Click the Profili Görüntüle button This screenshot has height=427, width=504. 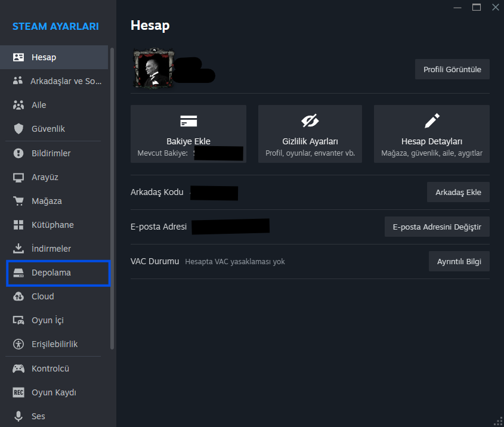[452, 69]
